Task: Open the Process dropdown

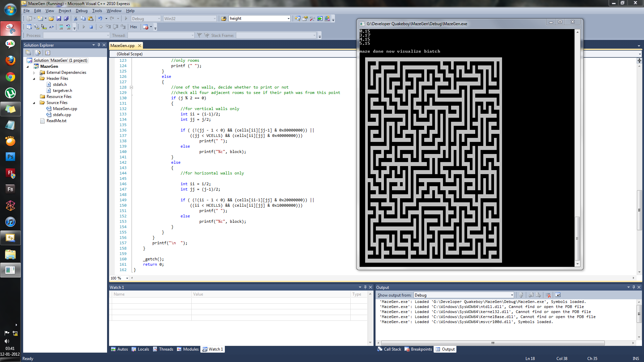Action: (x=76, y=35)
